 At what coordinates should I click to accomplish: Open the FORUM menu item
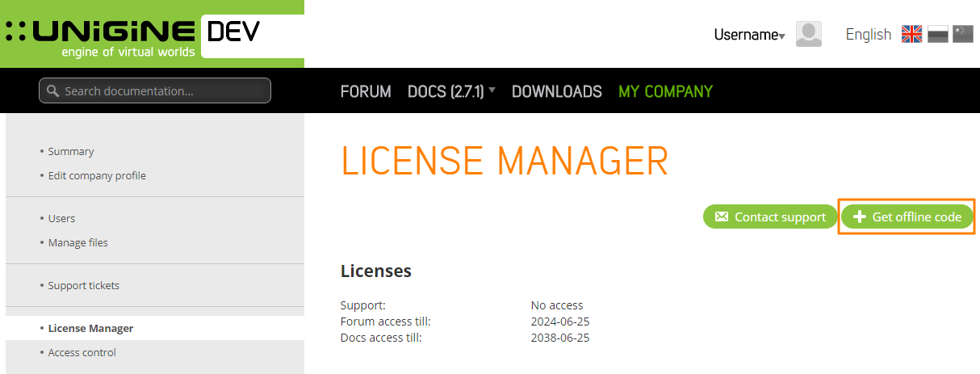[x=366, y=91]
